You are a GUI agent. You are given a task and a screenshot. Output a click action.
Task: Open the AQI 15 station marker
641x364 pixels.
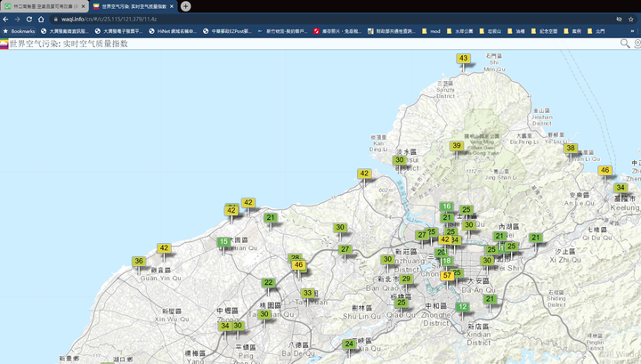[x=223, y=242]
